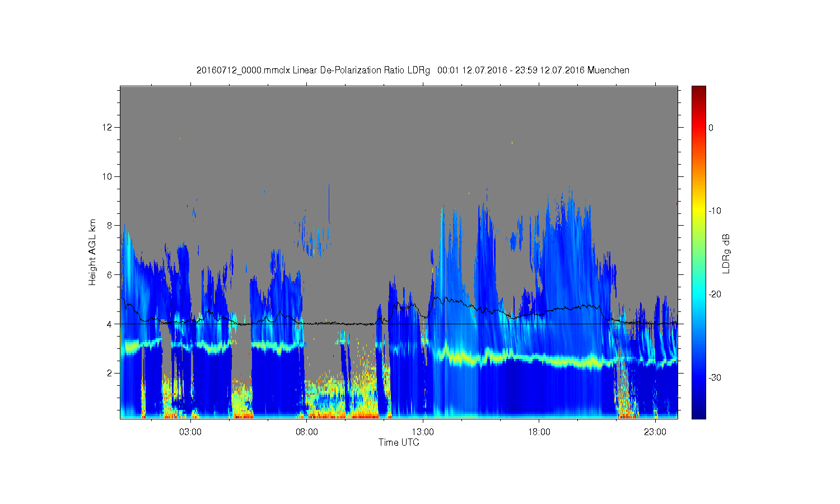Select the 'Height AGL km' axis title
This screenshot has width=840, height=504.
click(x=92, y=252)
